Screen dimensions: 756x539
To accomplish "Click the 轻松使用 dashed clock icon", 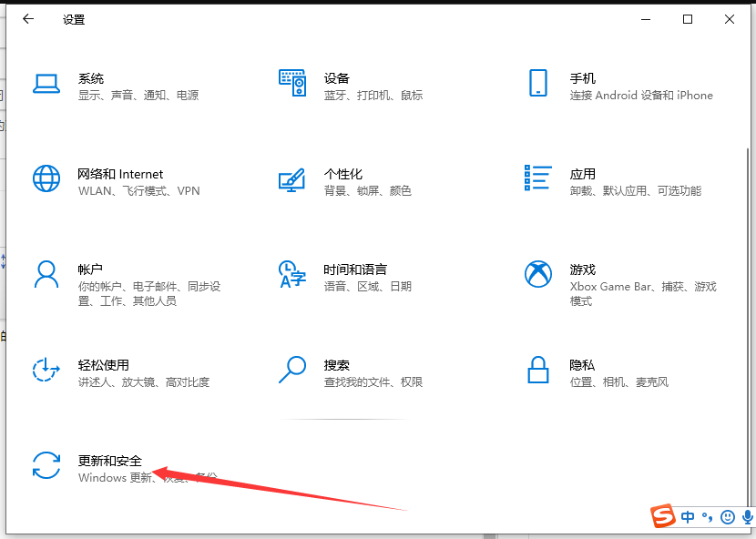I will 46,370.
